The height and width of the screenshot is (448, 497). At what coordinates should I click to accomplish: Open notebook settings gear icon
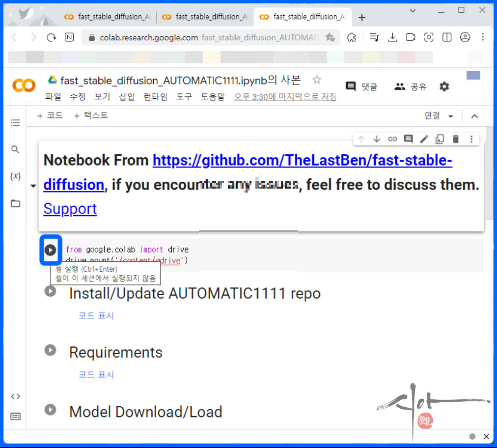(444, 86)
